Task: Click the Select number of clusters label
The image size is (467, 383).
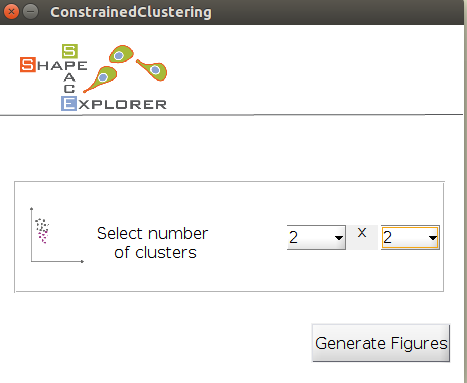Action: point(153,243)
